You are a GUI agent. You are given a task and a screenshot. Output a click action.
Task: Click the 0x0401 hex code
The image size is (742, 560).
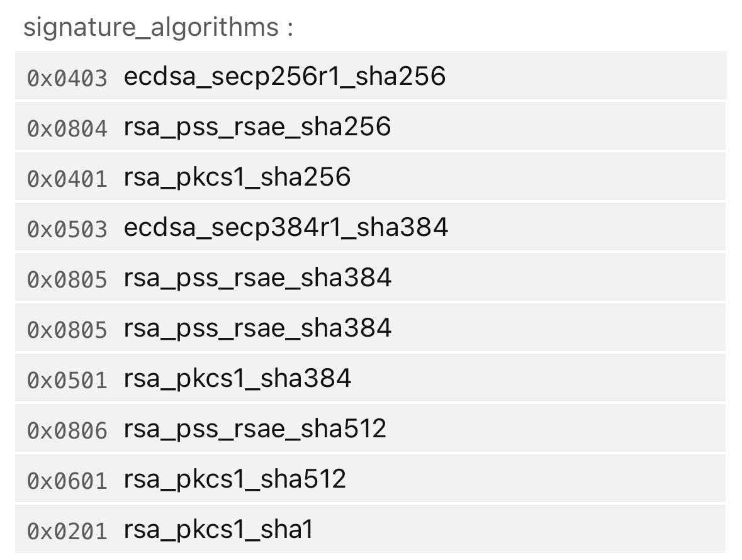(67, 179)
